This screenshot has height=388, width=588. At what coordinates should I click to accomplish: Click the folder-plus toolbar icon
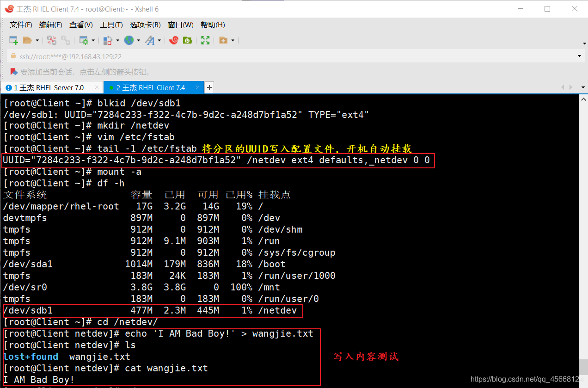click(223, 41)
